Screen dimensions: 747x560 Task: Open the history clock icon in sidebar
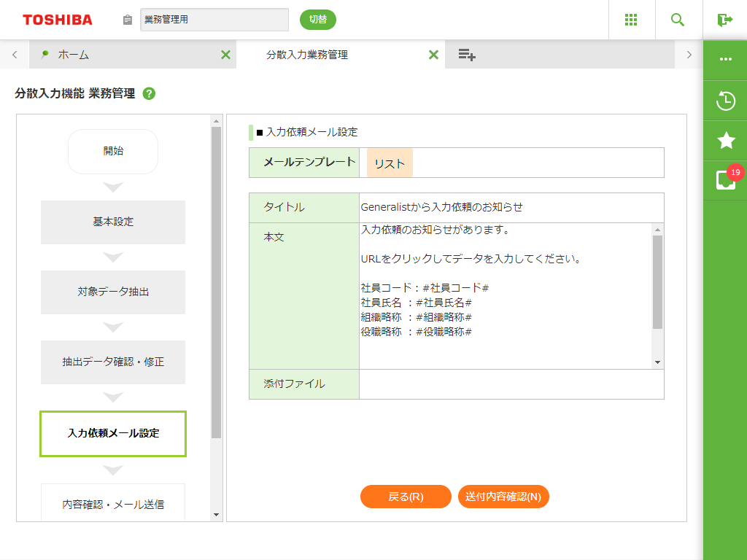click(x=725, y=101)
